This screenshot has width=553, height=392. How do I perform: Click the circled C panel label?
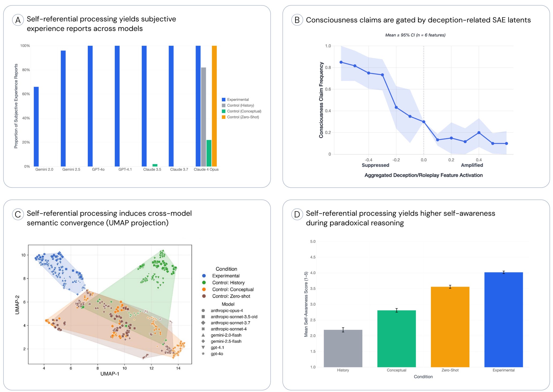pyautogui.click(x=18, y=214)
